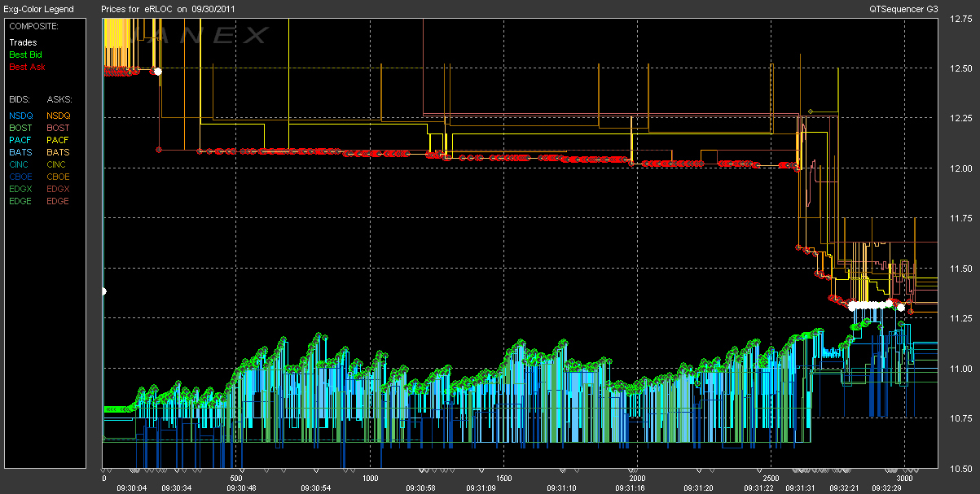Click the 2500 sequence axis label
The height and width of the screenshot is (494, 980).
point(771,479)
